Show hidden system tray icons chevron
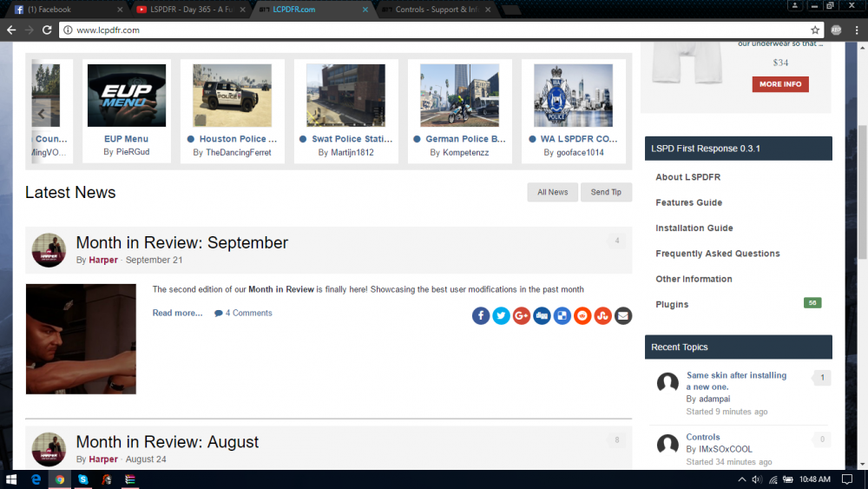The width and height of the screenshot is (868, 489). [742, 479]
